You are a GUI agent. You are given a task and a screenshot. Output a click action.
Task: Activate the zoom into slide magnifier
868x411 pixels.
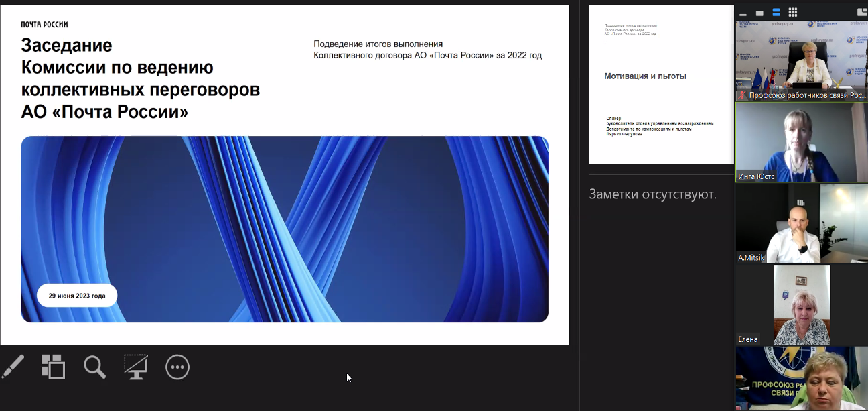click(x=94, y=367)
